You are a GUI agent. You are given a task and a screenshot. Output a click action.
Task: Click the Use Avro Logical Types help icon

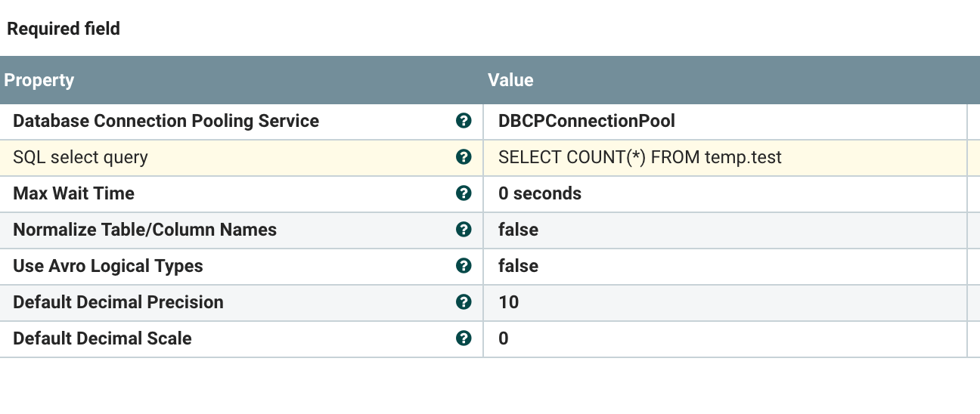pyautogui.click(x=464, y=266)
